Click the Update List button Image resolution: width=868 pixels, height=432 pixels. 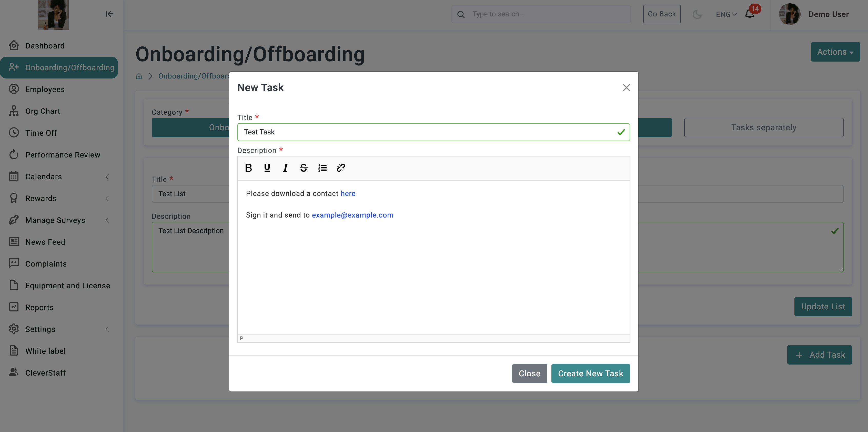click(x=823, y=307)
